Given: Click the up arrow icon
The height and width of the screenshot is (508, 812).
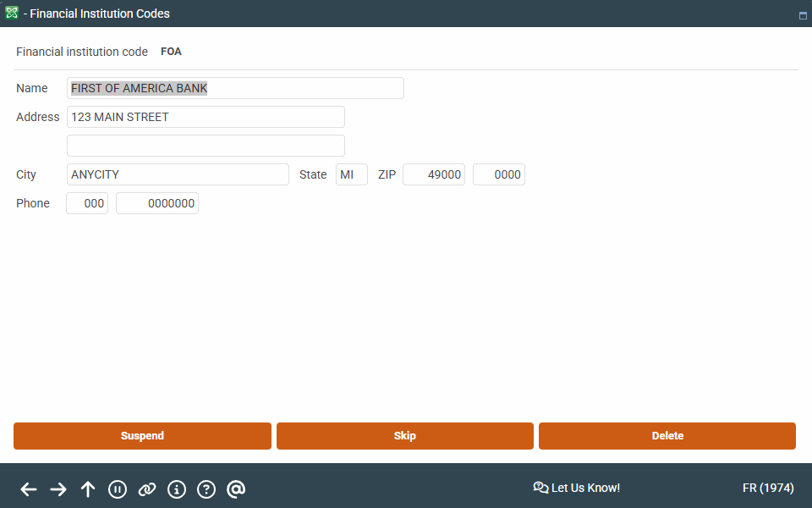Looking at the screenshot, I should pyautogui.click(x=88, y=489).
